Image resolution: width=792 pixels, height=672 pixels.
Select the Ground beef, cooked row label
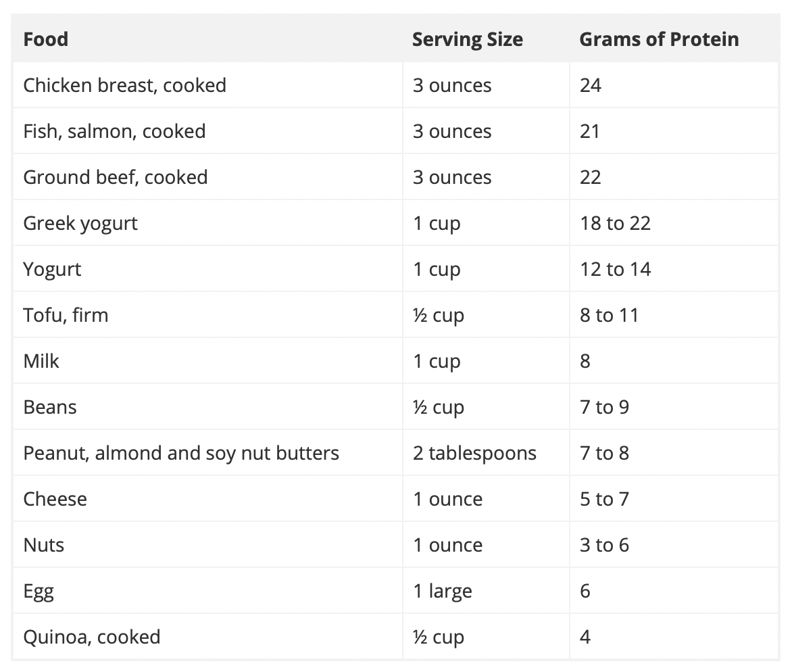115,177
